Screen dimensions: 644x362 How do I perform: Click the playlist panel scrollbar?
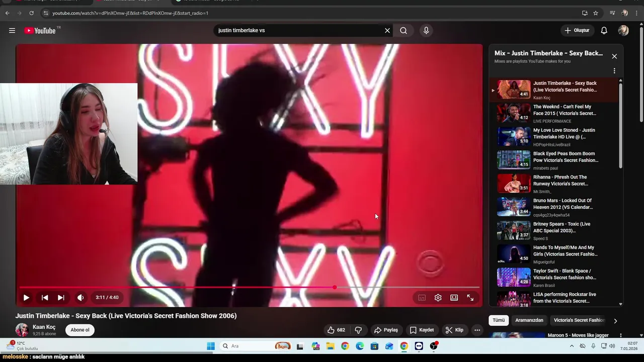pos(620,126)
